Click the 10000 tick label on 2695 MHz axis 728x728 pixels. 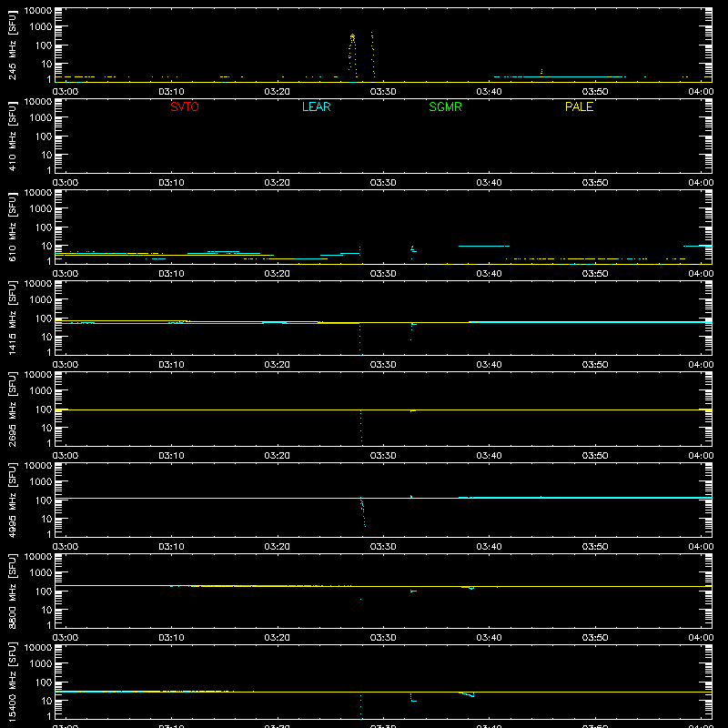(x=38, y=375)
